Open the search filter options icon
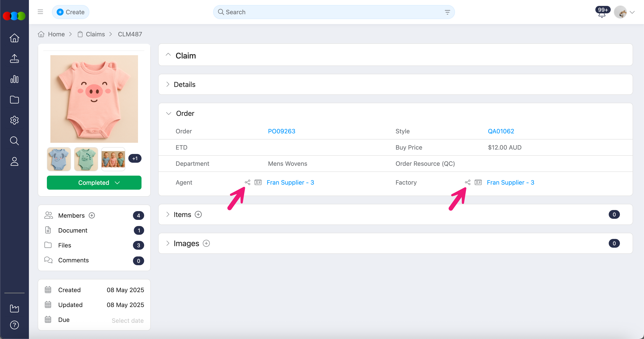Image resolution: width=644 pixels, height=339 pixels. (447, 12)
